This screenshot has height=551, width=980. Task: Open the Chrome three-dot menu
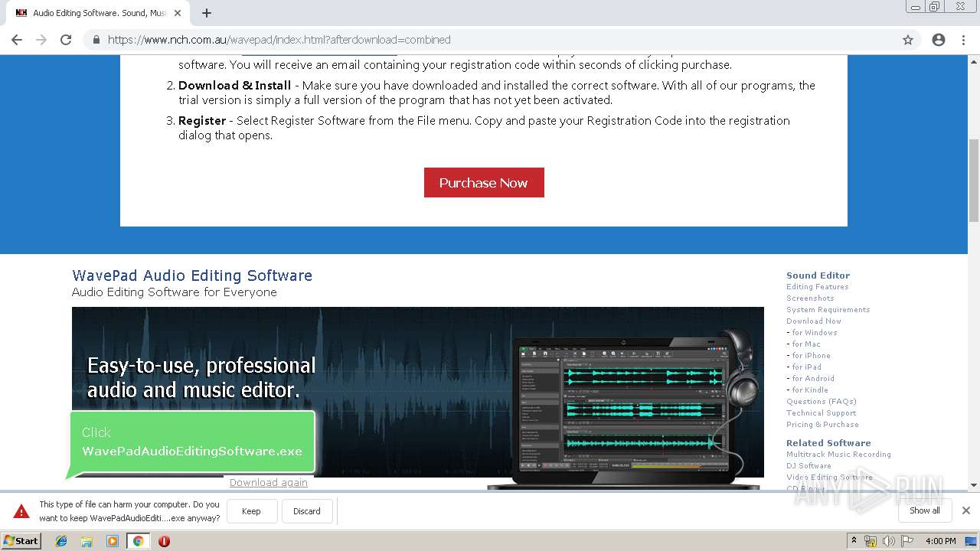pos(964,40)
